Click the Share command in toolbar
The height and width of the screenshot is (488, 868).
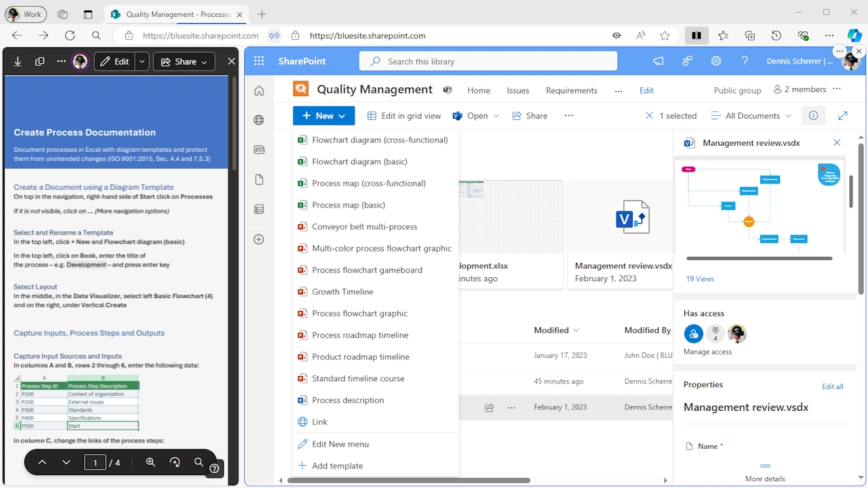coord(530,116)
